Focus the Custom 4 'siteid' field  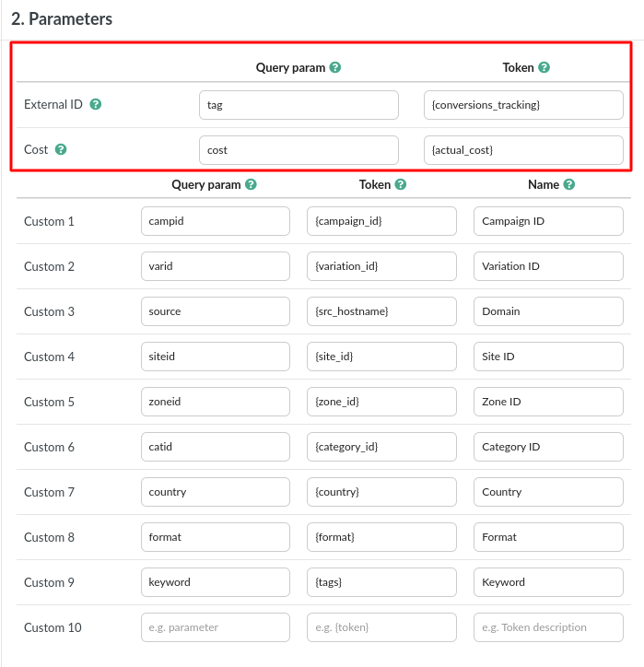[x=216, y=357]
